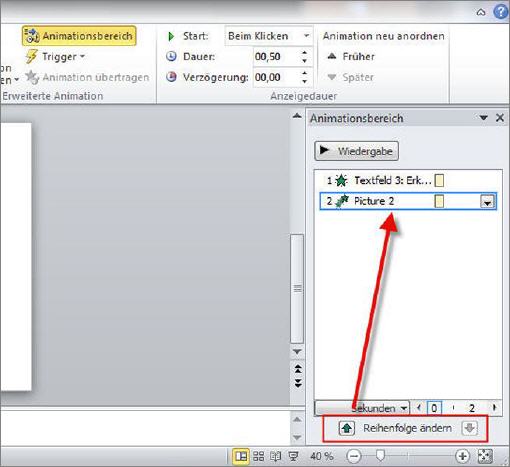510x467 pixels.
Task: Toggle the Animationsbereich pane button
Action: point(79,36)
